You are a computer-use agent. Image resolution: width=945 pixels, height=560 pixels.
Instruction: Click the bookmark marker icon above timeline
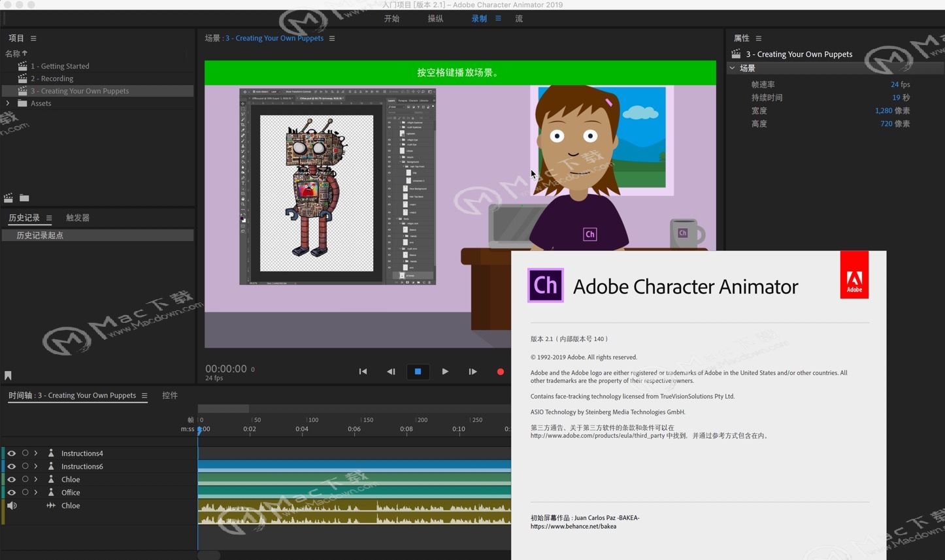click(8, 376)
